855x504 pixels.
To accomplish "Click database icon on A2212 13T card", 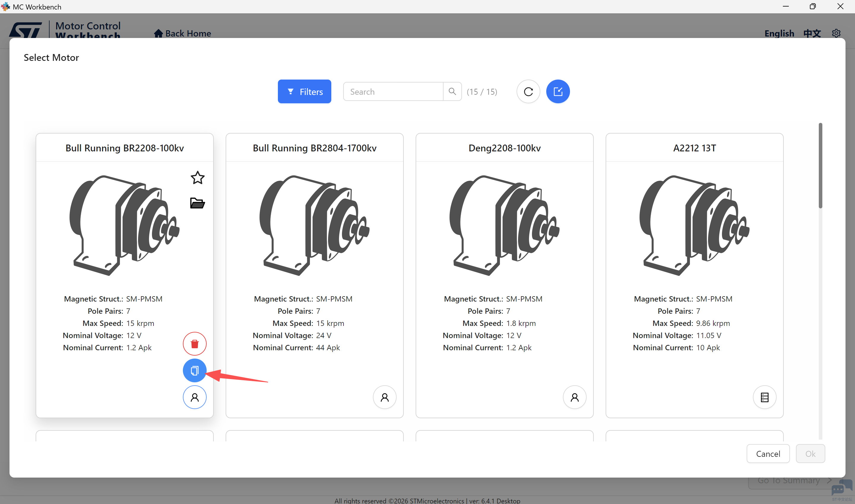I will coord(765,397).
